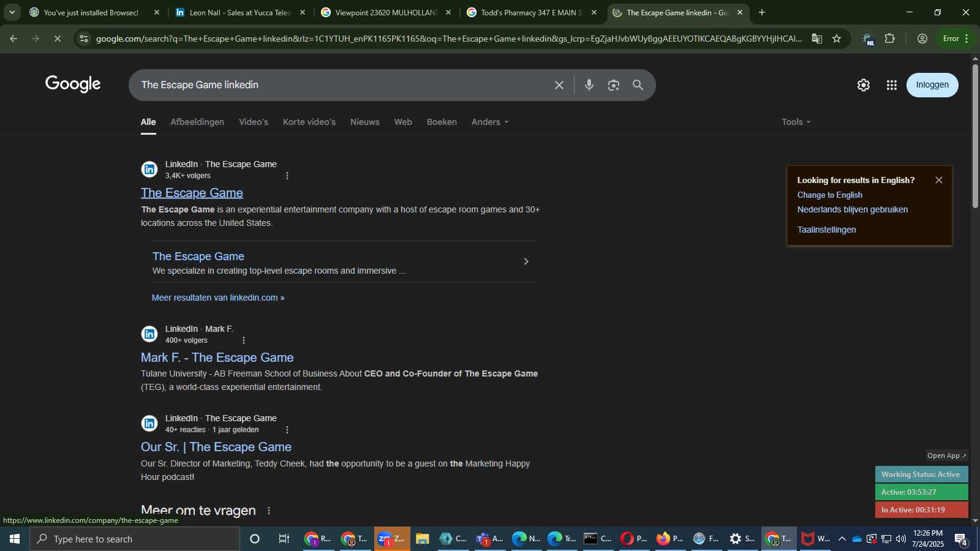Open Google quick settings gear icon

click(864, 85)
